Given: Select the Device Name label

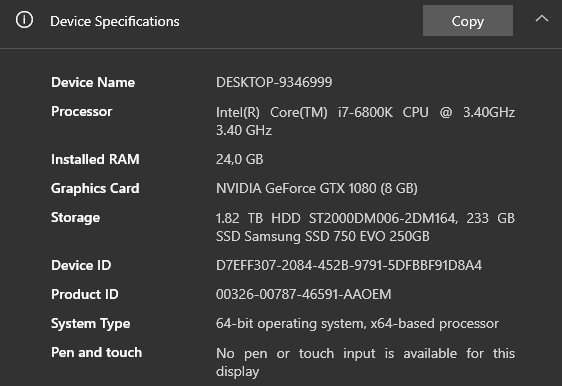Looking at the screenshot, I should tap(93, 82).
